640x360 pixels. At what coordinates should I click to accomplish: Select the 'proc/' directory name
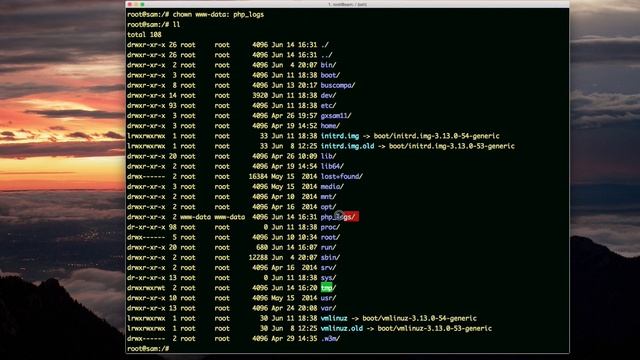[330, 227]
